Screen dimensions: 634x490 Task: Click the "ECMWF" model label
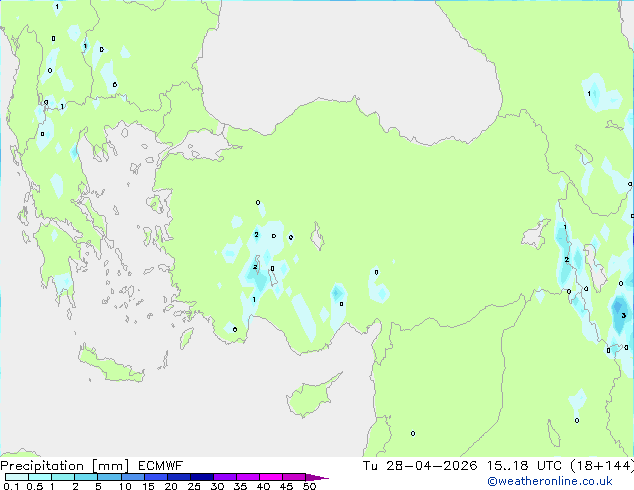click(x=161, y=466)
